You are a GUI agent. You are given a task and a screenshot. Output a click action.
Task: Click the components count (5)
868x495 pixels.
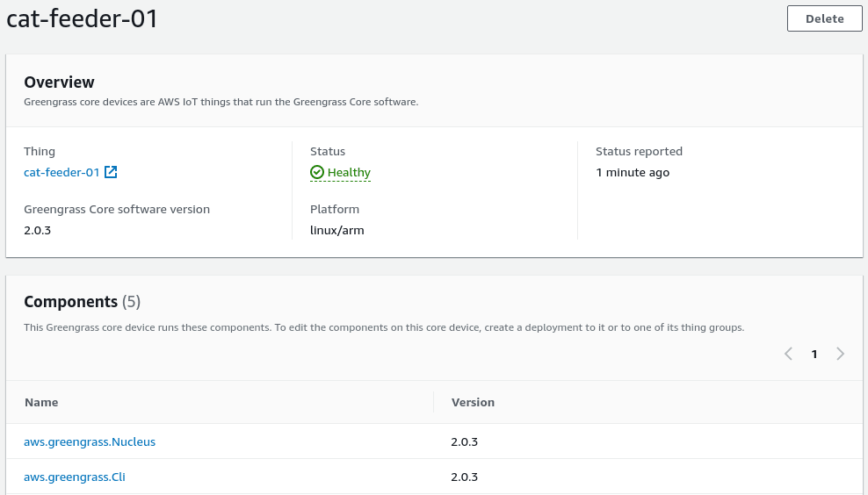(x=131, y=302)
